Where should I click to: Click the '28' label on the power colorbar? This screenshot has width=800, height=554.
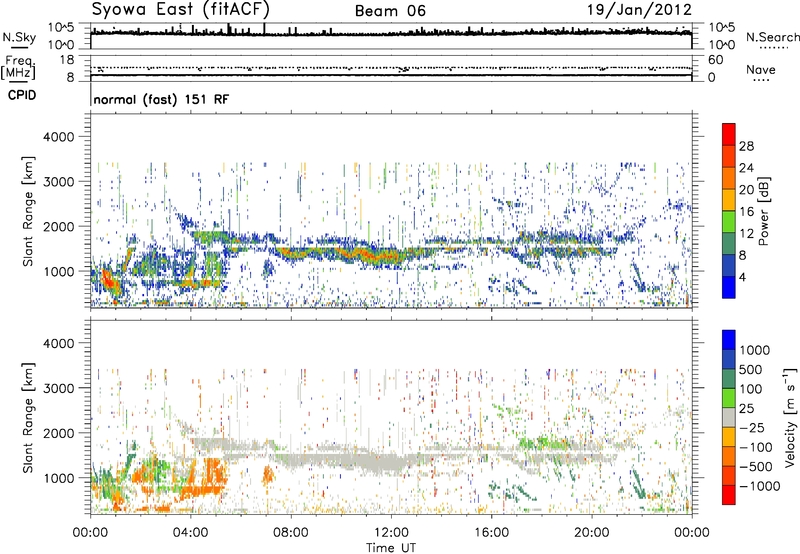pyautogui.click(x=746, y=146)
